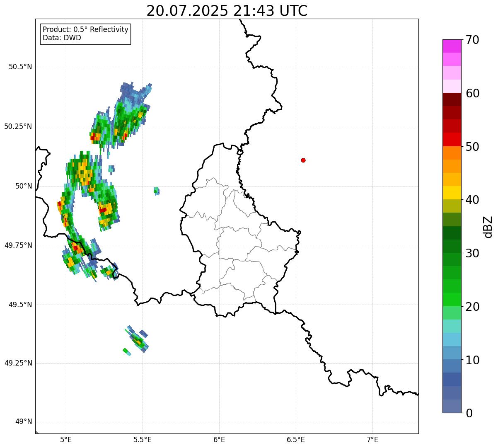Click the red radar site marker dot
Screen dimensions: 498x448
(x=303, y=160)
